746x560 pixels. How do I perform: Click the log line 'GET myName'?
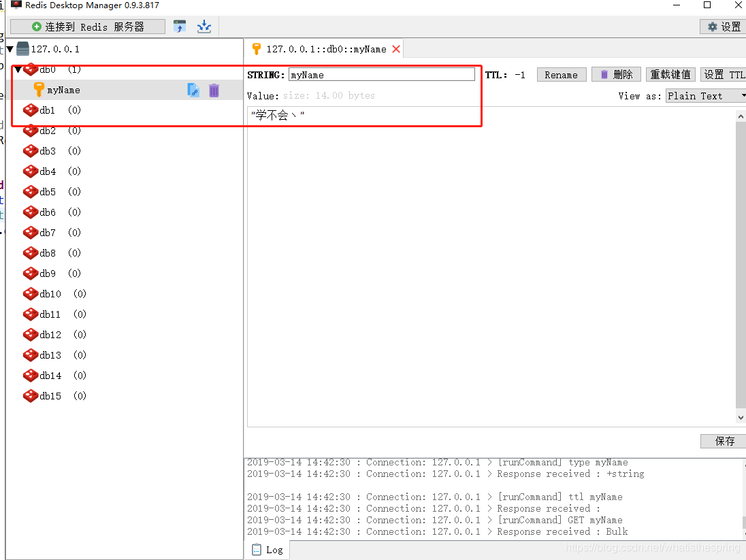click(x=435, y=520)
